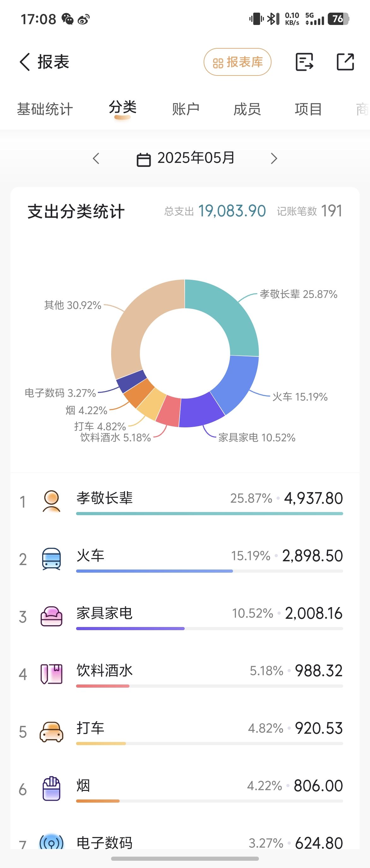Tap the 孝敬长辈 person icon
This screenshot has width=370, height=868.
coord(51,501)
